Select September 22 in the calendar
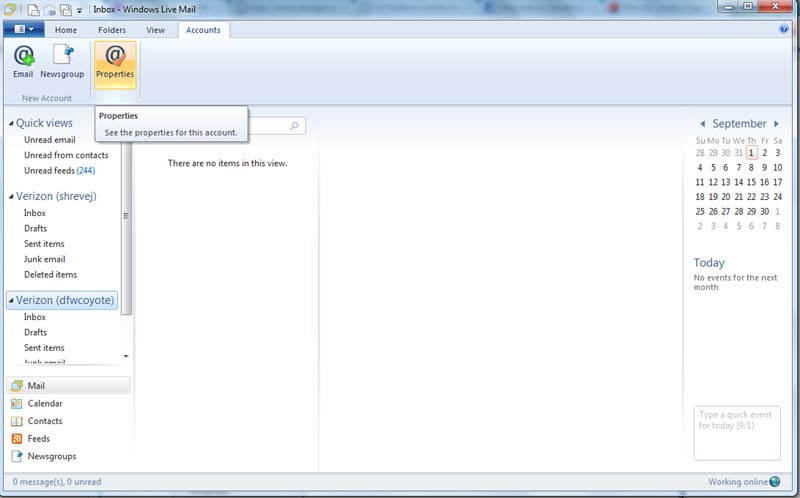 [x=752, y=196]
